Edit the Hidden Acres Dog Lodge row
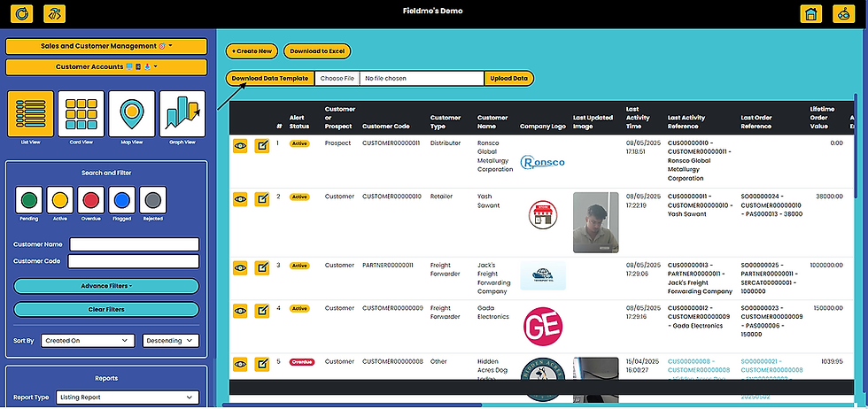Screen dimensions: 868x409 [262, 364]
